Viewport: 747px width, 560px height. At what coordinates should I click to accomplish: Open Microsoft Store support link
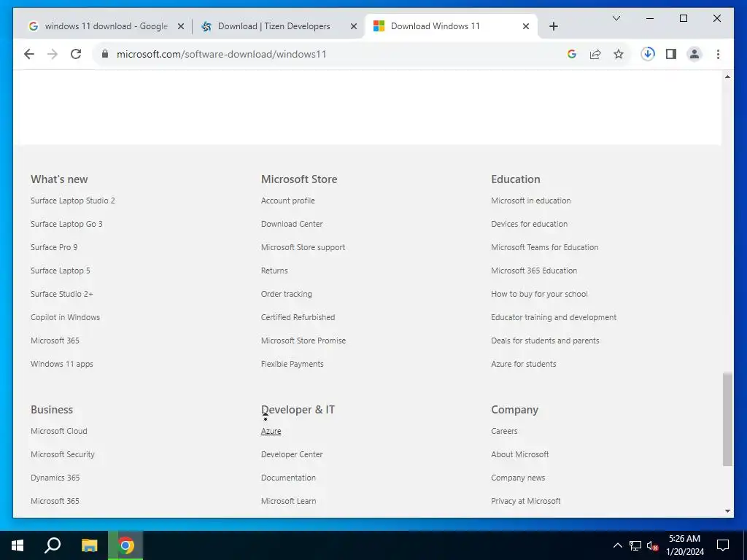pos(303,247)
